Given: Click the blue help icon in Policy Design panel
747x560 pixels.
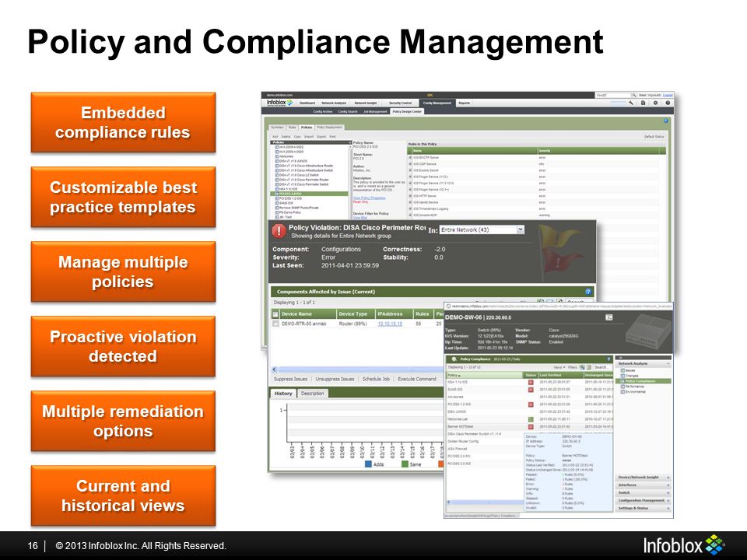Looking at the screenshot, I should tap(666, 121).
